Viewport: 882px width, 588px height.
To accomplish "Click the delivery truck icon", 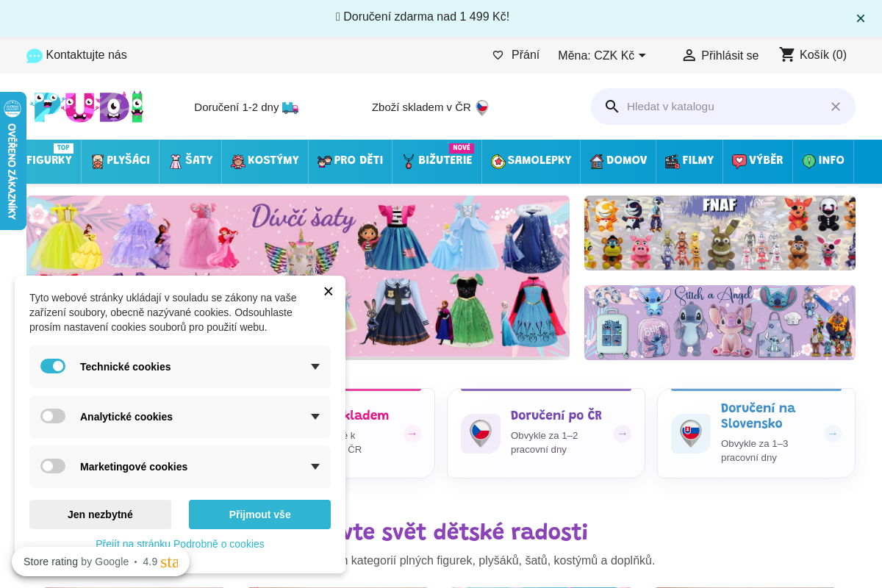I will (x=290, y=107).
